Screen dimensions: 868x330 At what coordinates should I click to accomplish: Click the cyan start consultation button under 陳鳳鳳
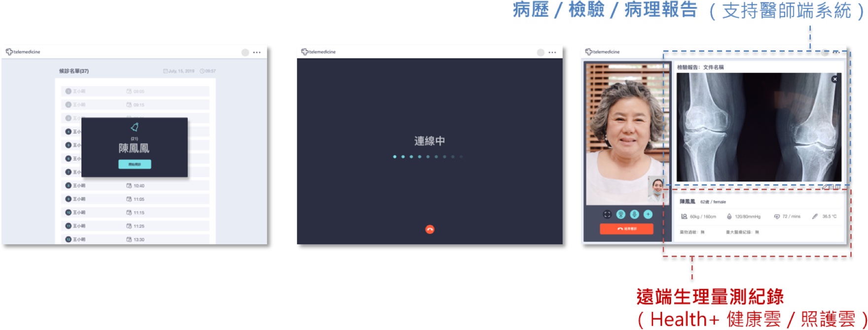[x=135, y=164]
